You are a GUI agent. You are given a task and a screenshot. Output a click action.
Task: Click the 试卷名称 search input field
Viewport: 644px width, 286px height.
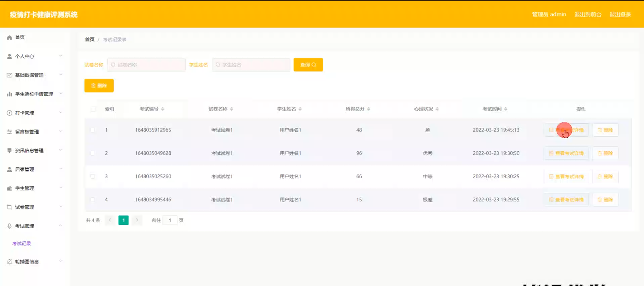point(146,65)
